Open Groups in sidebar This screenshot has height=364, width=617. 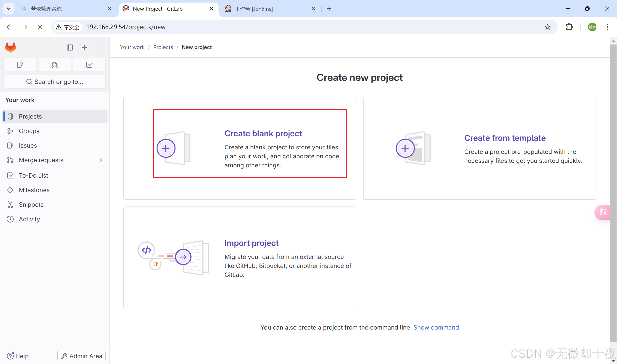click(x=29, y=131)
